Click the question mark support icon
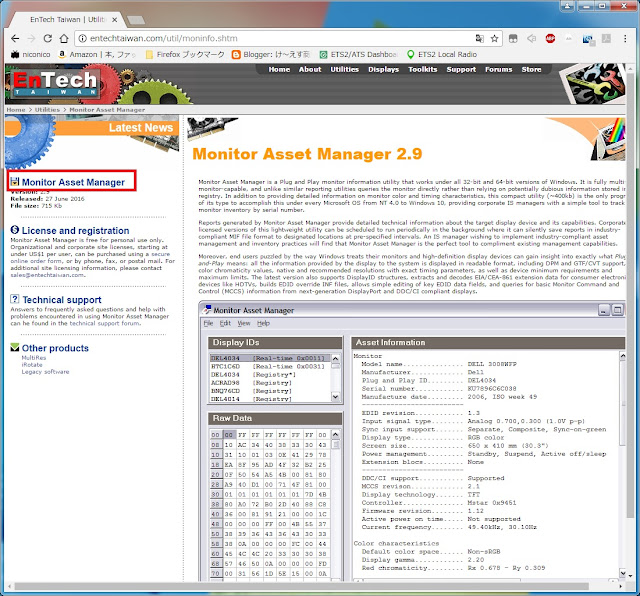The image size is (640, 596). pyautogui.click(x=15, y=299)
